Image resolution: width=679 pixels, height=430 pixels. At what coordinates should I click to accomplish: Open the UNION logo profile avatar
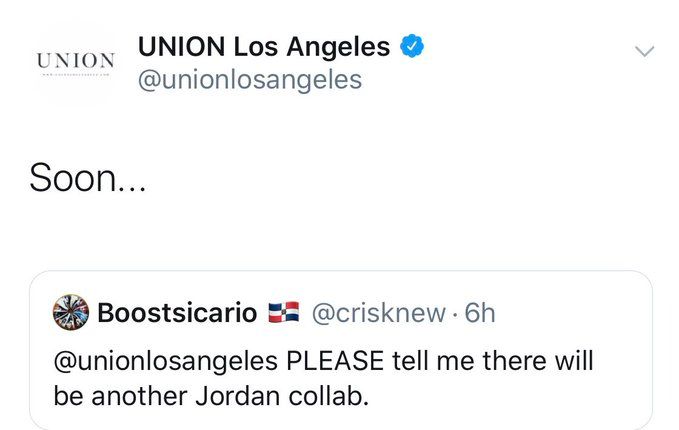click(x=75, y=63)
